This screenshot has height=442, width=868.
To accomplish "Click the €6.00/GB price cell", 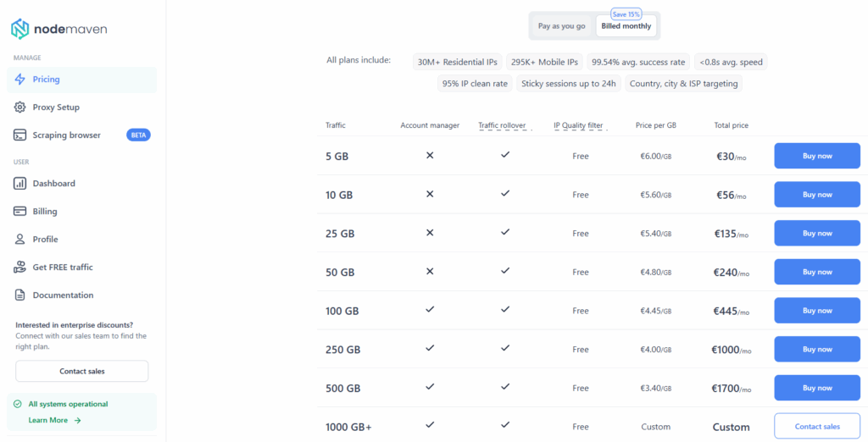I will 656,157.
